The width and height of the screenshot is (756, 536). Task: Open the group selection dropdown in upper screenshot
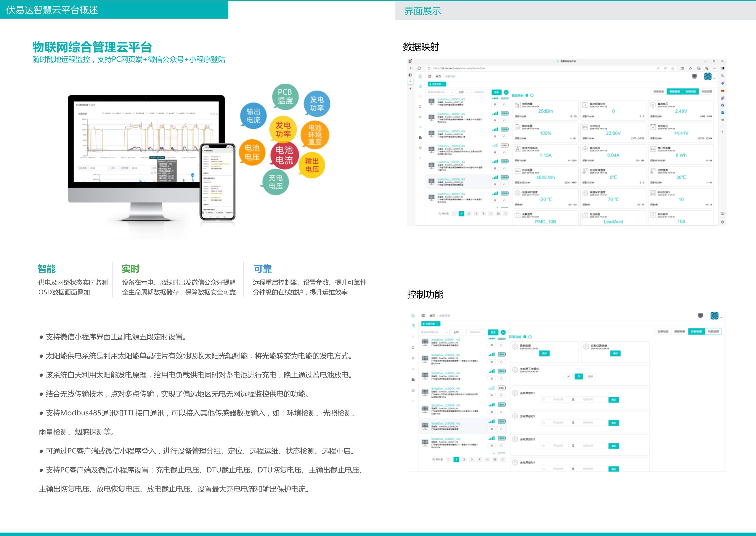[441, 93]
